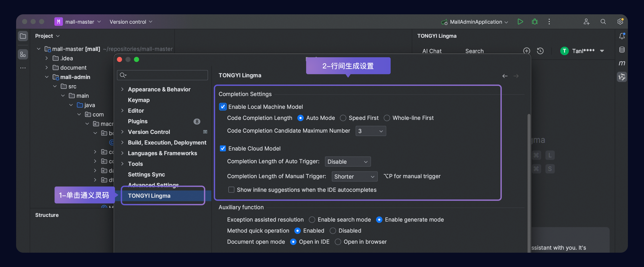Select Enable search mode radio button
This screenshot has width=644, height=267.
tap(312, 220)
